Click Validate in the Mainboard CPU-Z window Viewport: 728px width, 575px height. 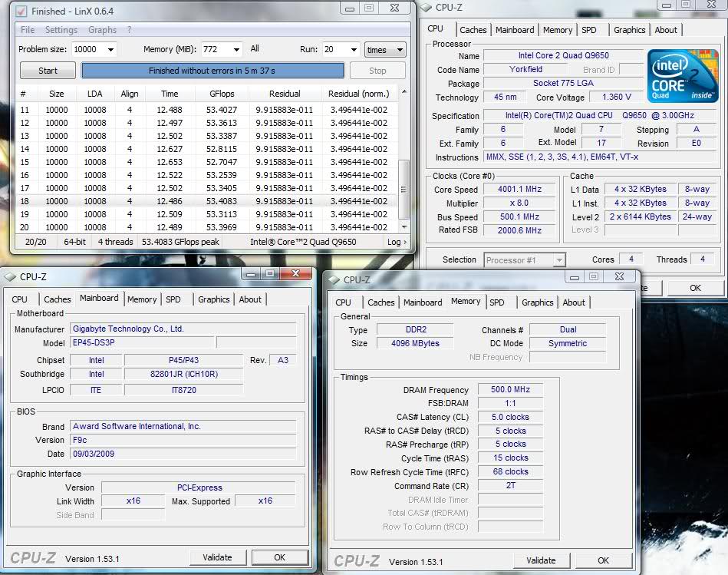point(217,557)
